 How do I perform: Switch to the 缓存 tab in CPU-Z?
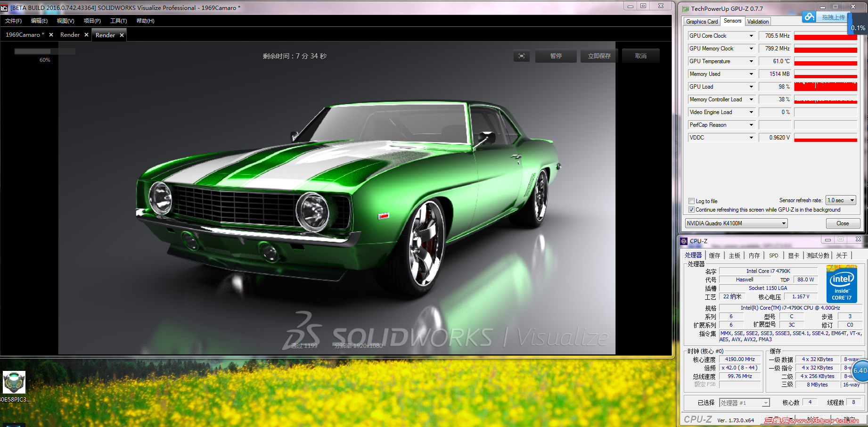tap(714, 255)
